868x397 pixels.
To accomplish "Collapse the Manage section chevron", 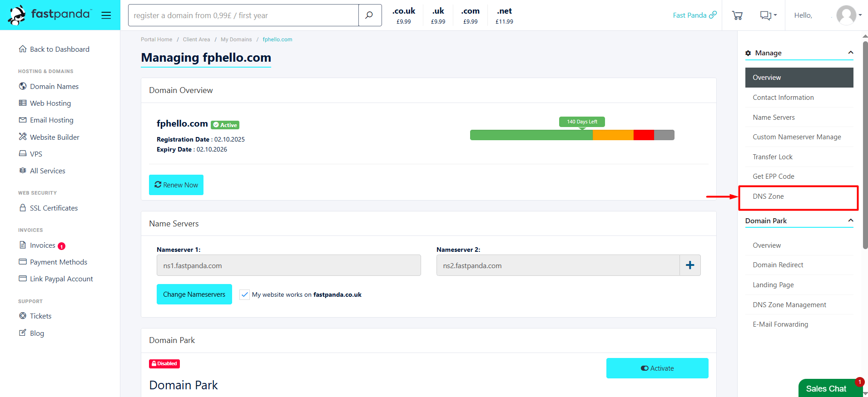I will [850, 53].
